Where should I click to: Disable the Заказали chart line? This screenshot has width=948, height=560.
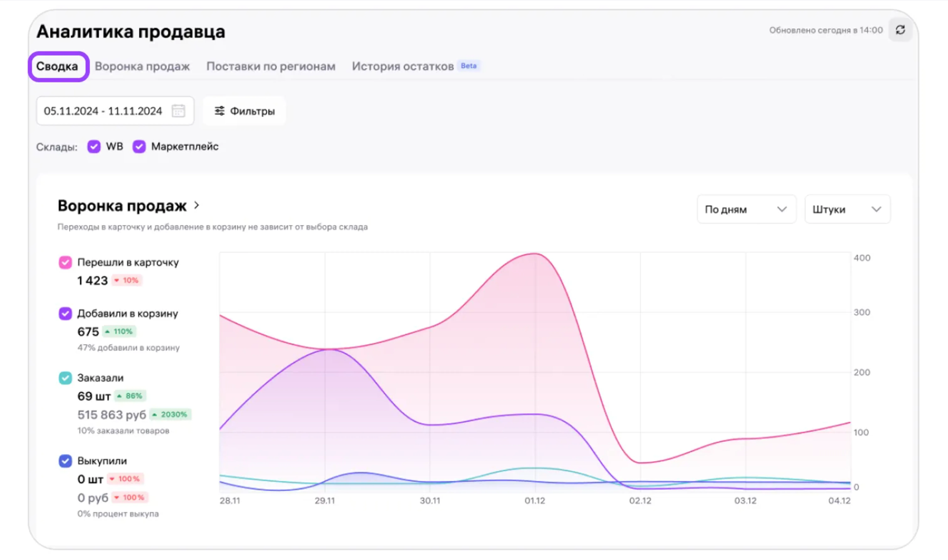click(65, 378)
